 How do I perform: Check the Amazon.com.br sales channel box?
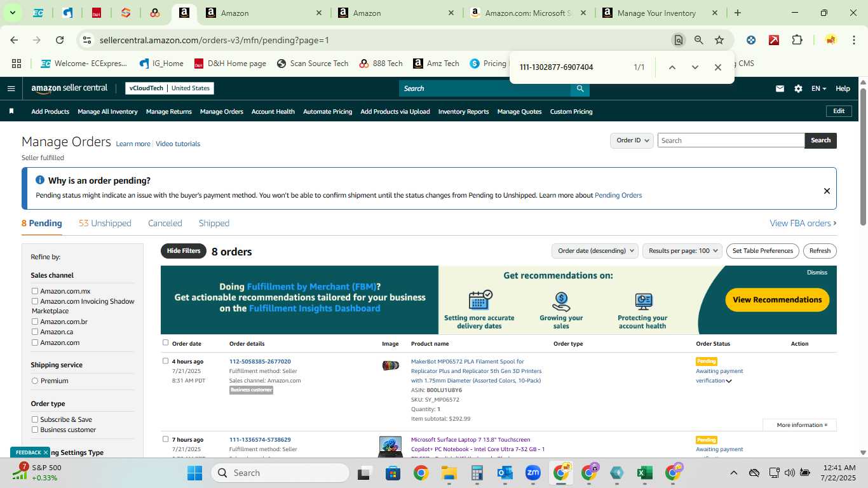tap(35, 322)
